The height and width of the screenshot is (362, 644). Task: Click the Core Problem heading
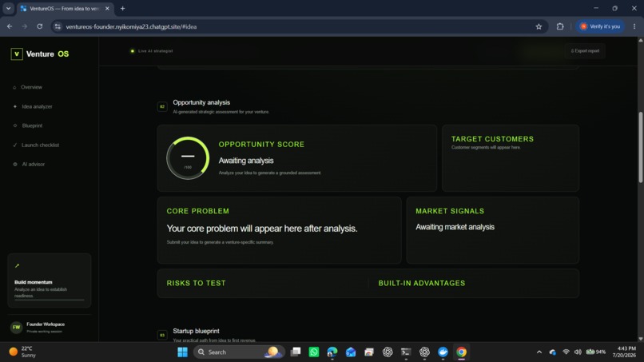pos(198,211)
